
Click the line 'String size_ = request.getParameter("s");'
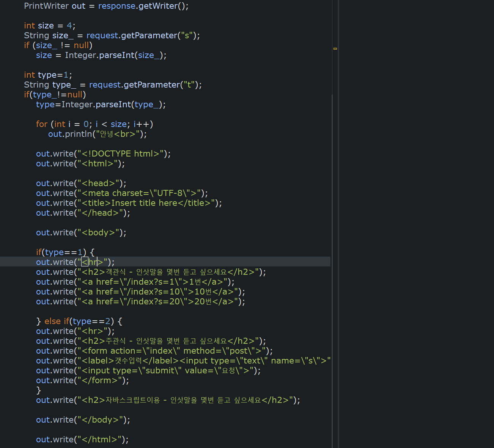coord(112,36)
